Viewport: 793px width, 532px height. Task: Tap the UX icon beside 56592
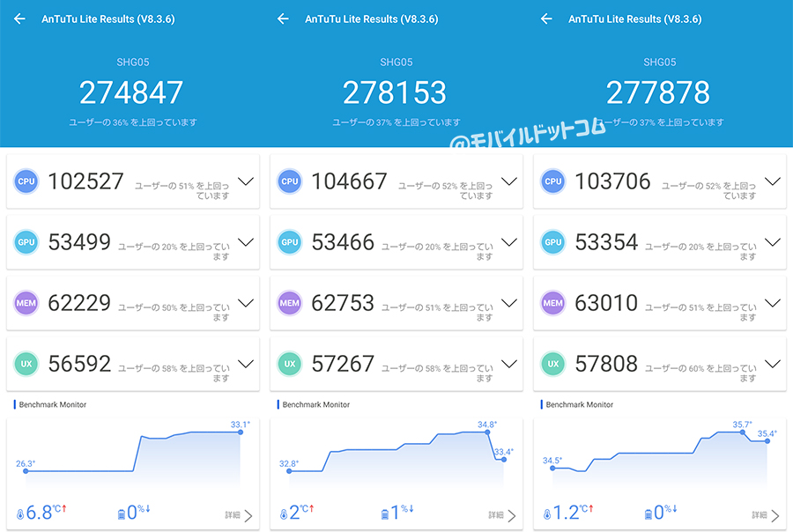26,364
